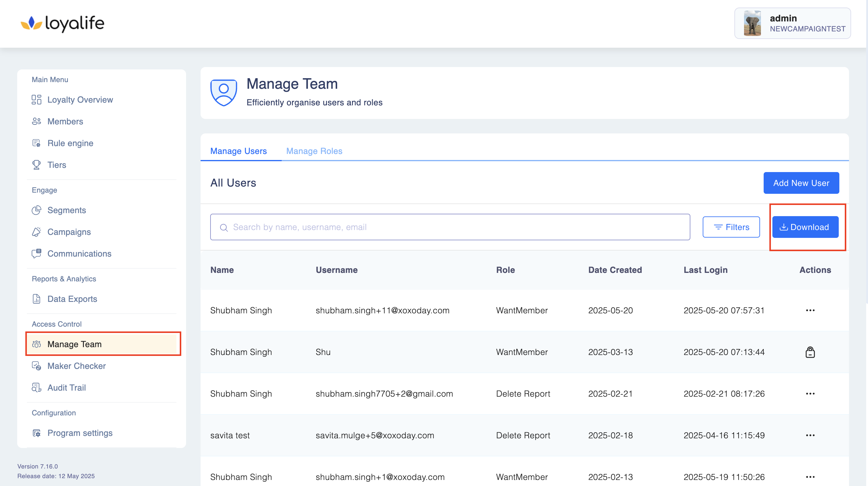This screenshot has height=486, width=868.
Task: Click the Rule engine icon
Action: (x=36, y=143)
